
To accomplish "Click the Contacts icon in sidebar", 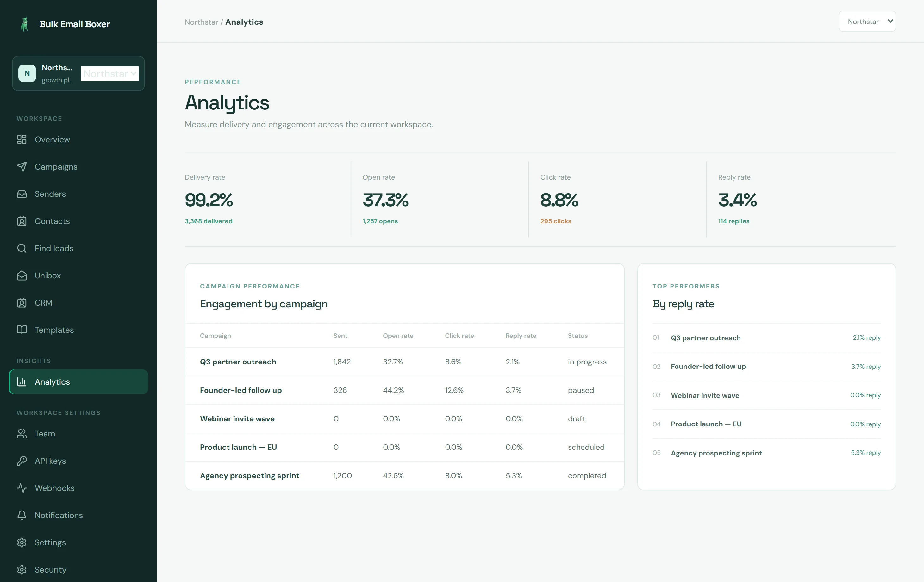I will [x=22, y=221].
